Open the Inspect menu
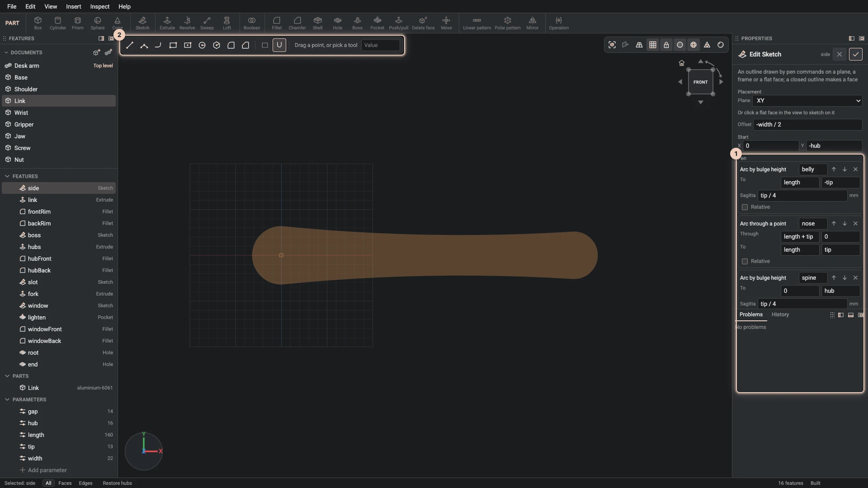 point(100,6)
